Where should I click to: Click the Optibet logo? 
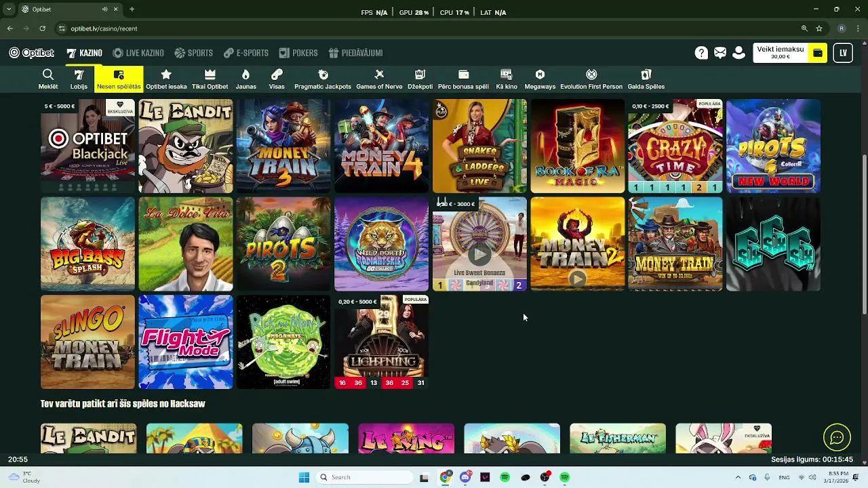(32, 53)
